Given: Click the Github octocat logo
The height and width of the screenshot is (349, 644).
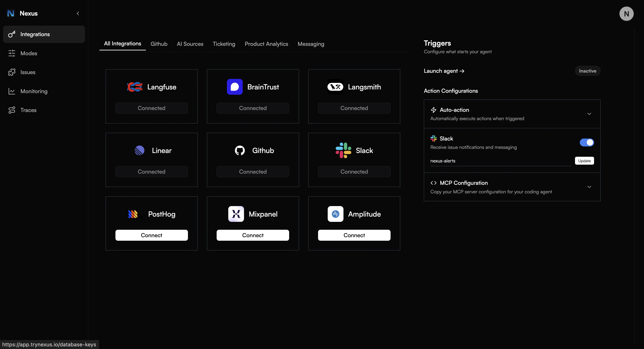Looking at the screenshot, I should (x=240, y=150).
